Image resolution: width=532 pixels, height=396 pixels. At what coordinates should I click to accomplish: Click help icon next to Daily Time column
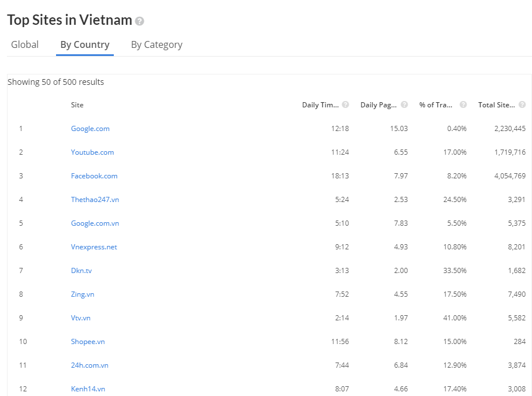[345, 104]
